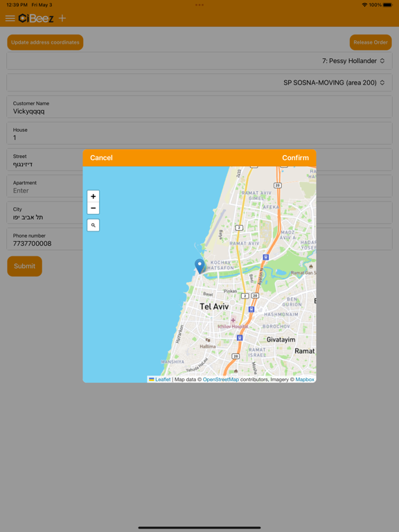Tap the Basel map label
This screenshot has height=532, width=399.
208,294
